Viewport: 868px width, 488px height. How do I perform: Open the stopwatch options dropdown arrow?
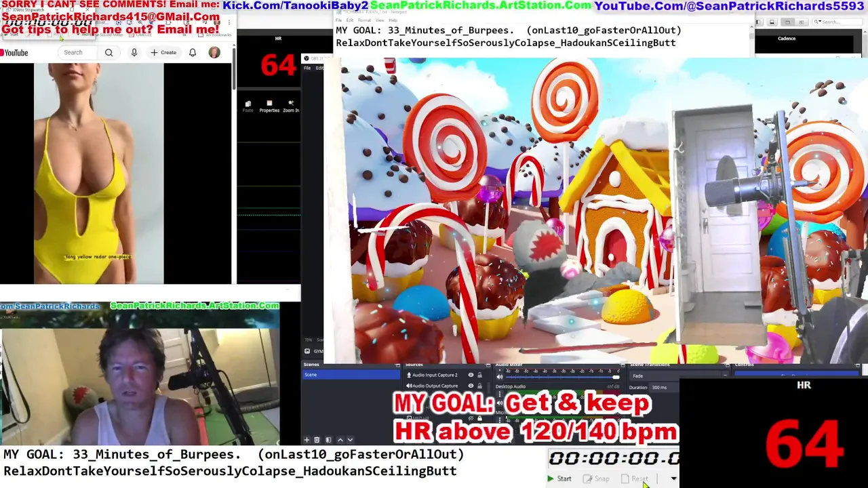pyautogui.click(x=673, y=479)
